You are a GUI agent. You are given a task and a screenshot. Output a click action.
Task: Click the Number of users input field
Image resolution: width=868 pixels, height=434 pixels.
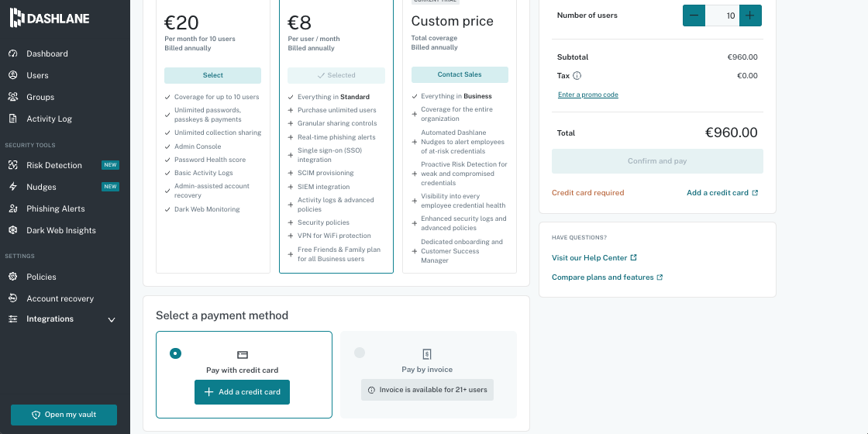[722, 15]
